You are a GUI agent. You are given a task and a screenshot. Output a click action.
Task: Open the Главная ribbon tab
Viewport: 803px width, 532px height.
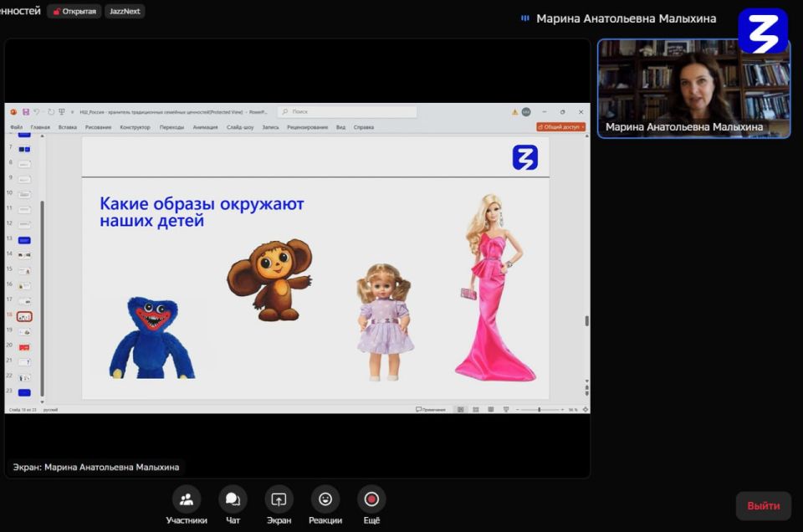pyautogui.click(x=40, y=127)
